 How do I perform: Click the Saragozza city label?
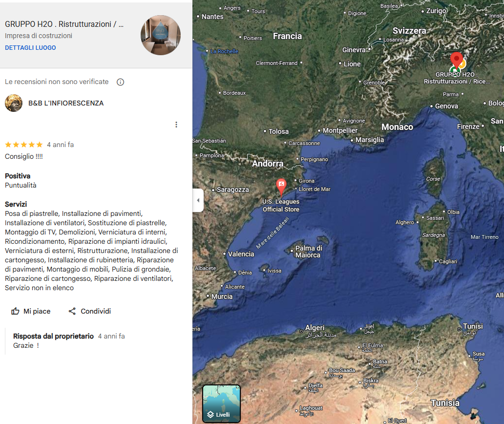(x=232, y=190)
